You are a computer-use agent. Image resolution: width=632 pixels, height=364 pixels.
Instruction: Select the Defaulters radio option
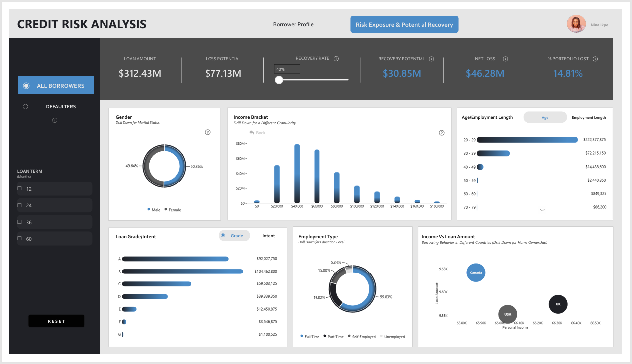[x=26, y=106]
